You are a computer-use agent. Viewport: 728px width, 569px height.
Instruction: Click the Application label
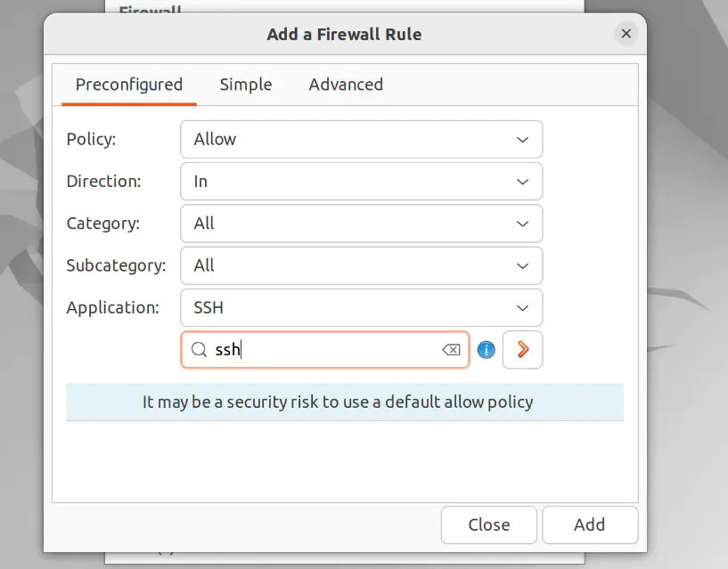pos(113,307)
